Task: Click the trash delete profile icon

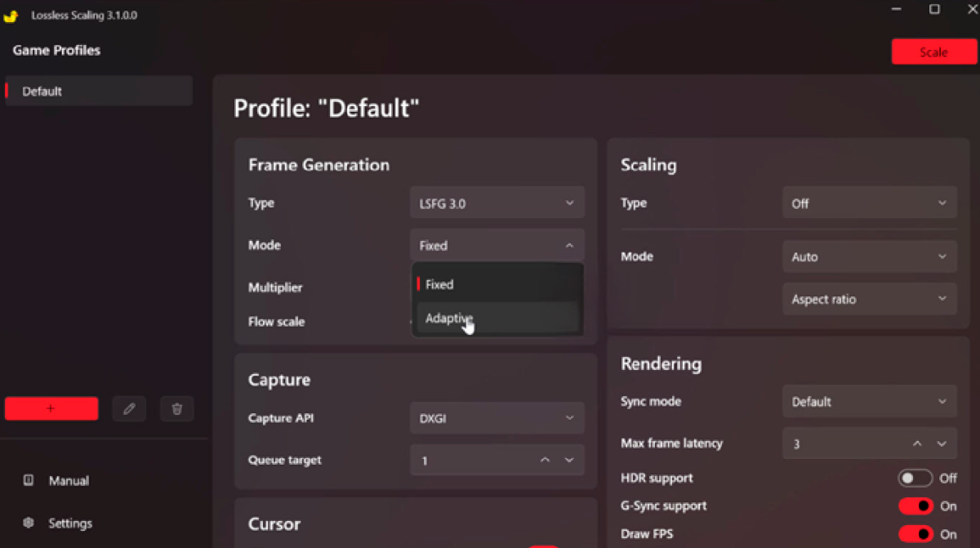Action: point(177,408)
